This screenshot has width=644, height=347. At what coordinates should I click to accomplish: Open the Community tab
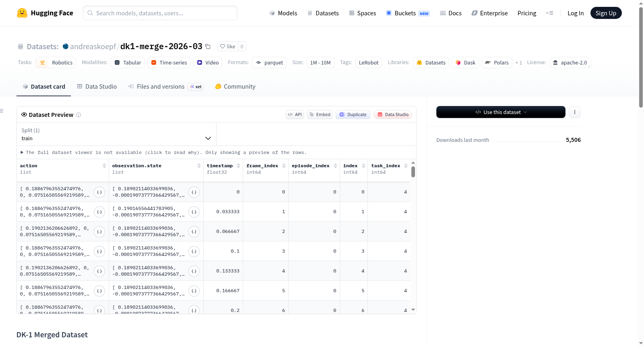pyautogui.click(x=235, y=86)
